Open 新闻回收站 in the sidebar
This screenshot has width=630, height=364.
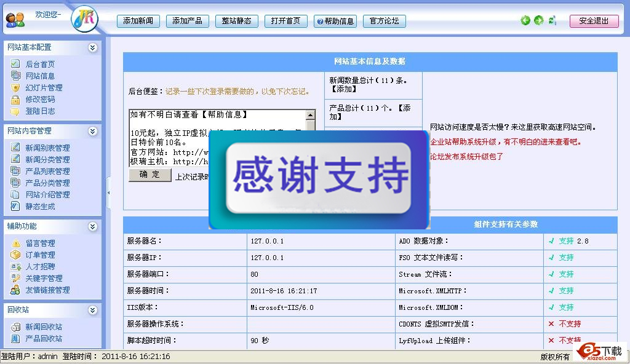44,326
